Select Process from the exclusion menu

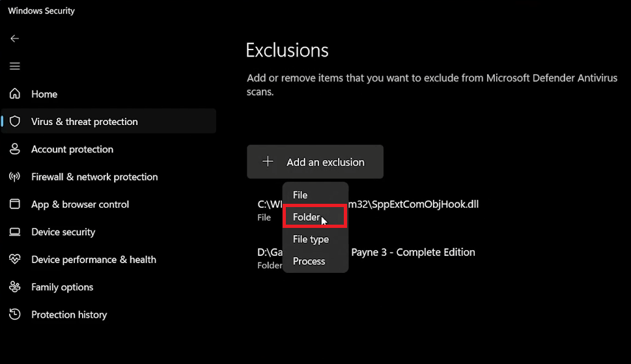[x=309, y=261]
